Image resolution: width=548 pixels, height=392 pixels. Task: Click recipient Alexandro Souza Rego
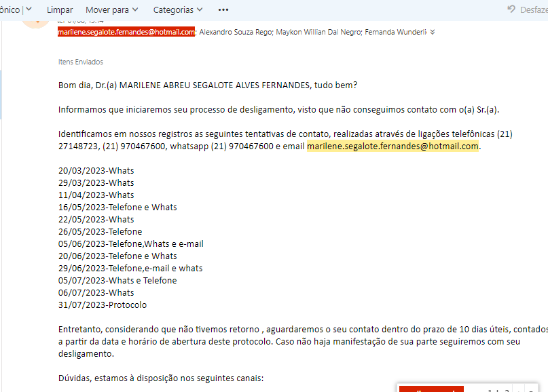pos(236,32)
